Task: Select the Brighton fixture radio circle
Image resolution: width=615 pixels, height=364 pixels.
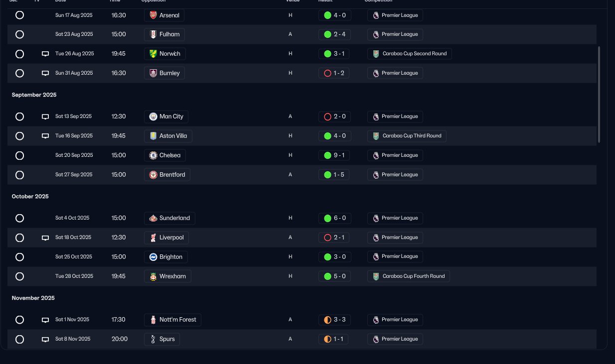Action: (19, 257)
